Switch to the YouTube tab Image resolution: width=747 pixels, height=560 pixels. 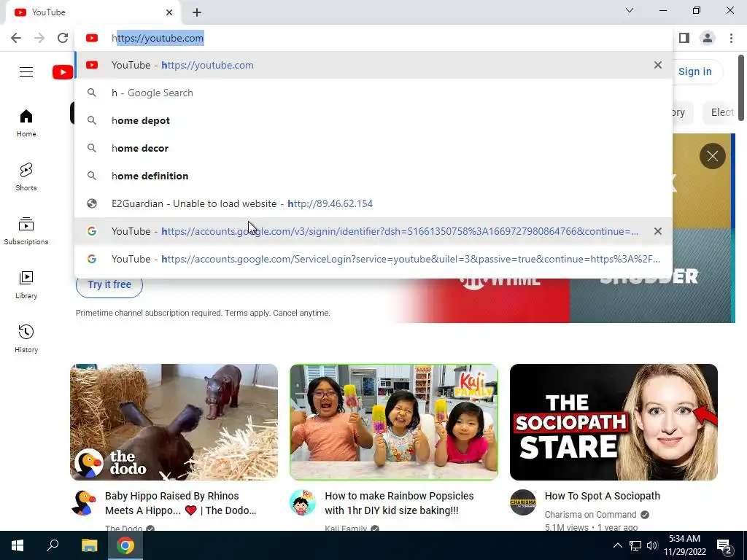pos(93,12)
